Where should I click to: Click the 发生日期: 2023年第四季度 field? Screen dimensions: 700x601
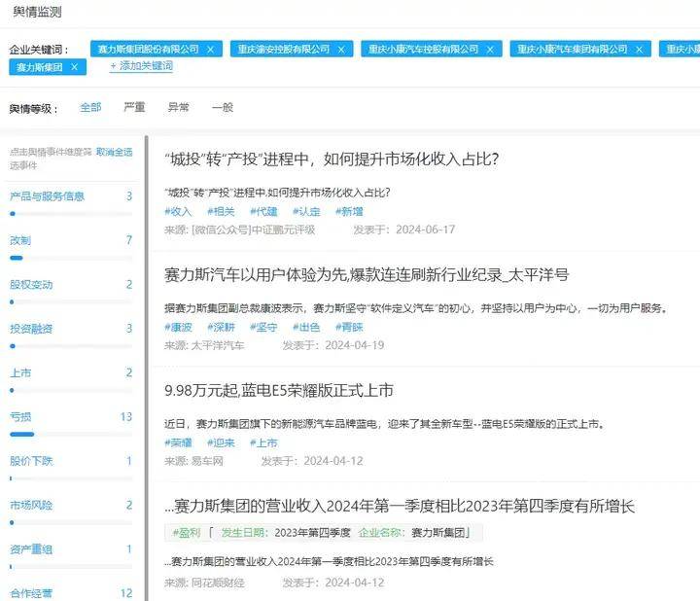tap(286, 533)
